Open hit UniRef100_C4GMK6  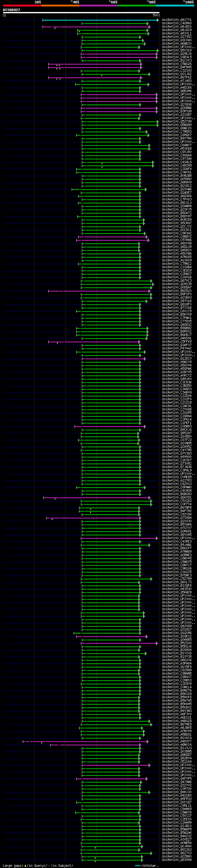click(176, 23)
